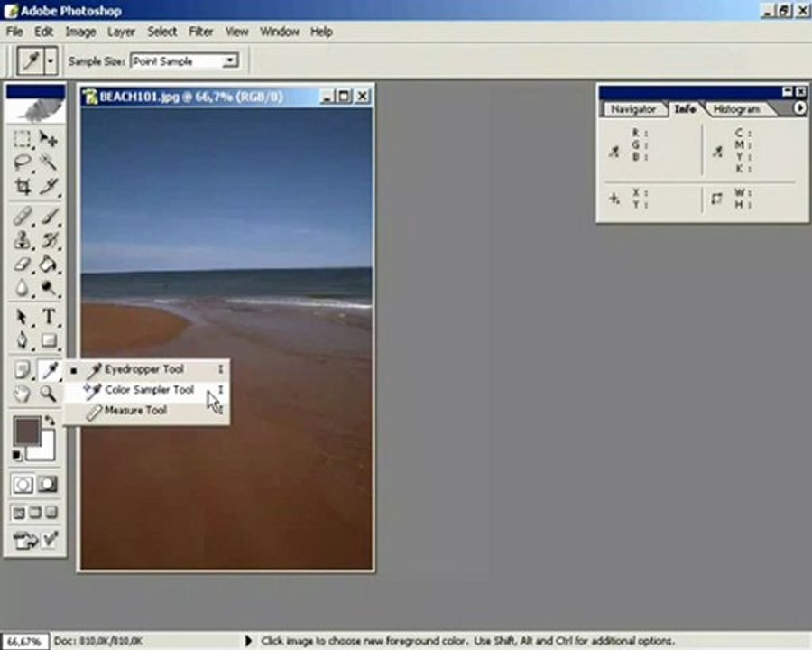The width and height of the screenshot is (812, 650).
Task: Select the Lasso tool
Action: click(x=22, y=162)
